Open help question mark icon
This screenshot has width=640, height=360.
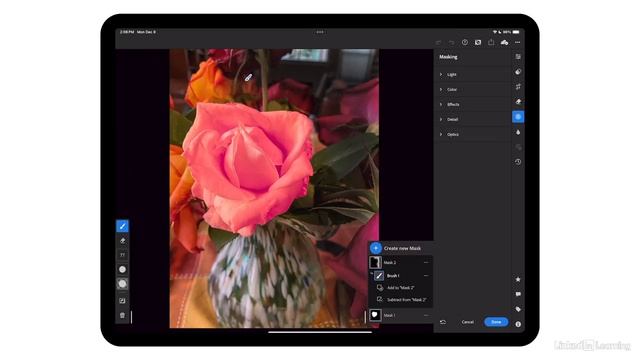(x=465, y=42)
